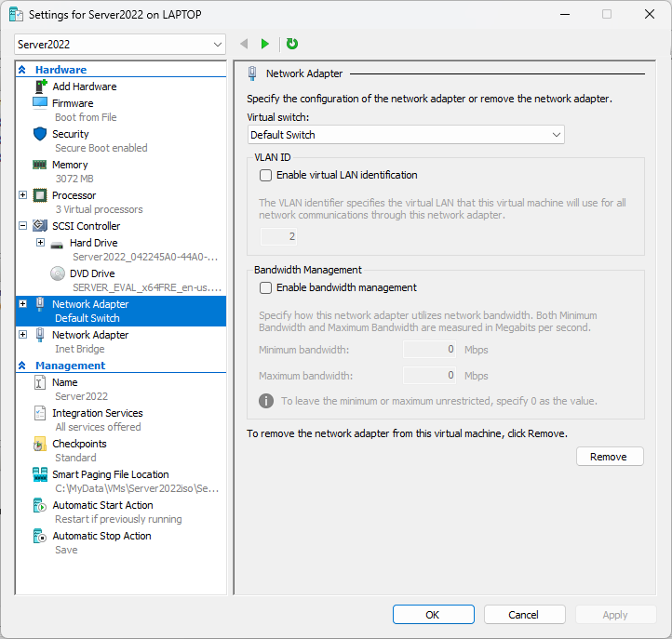Click the Remove button

coord(609,457)
